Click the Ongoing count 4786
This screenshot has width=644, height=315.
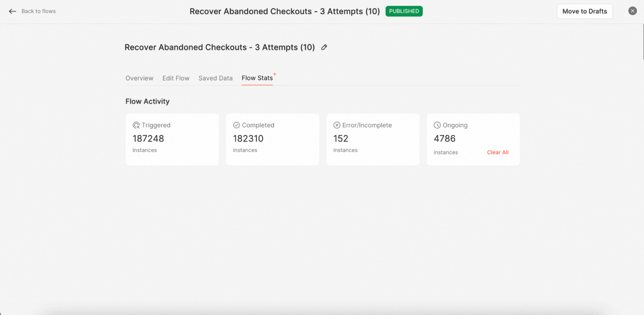(x=444, y=138)
